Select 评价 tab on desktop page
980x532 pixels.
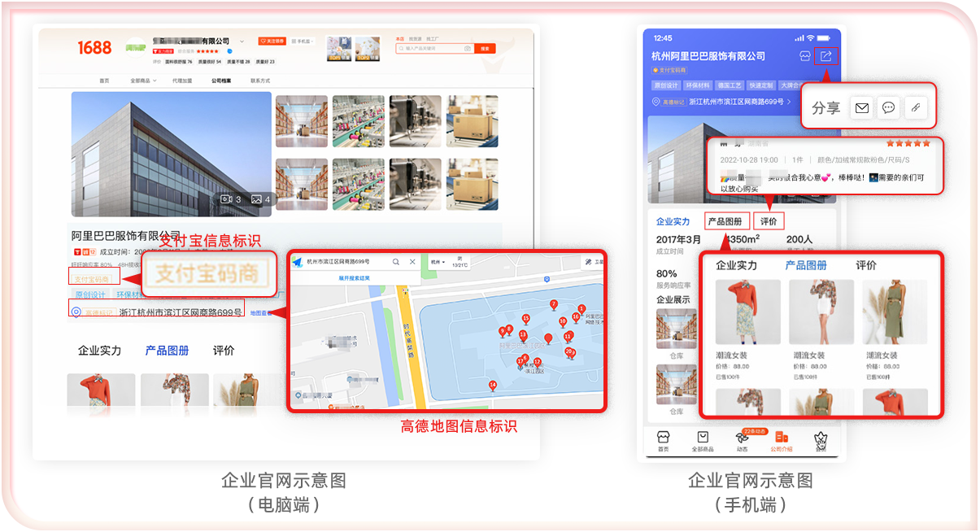[x=224, y=351]
